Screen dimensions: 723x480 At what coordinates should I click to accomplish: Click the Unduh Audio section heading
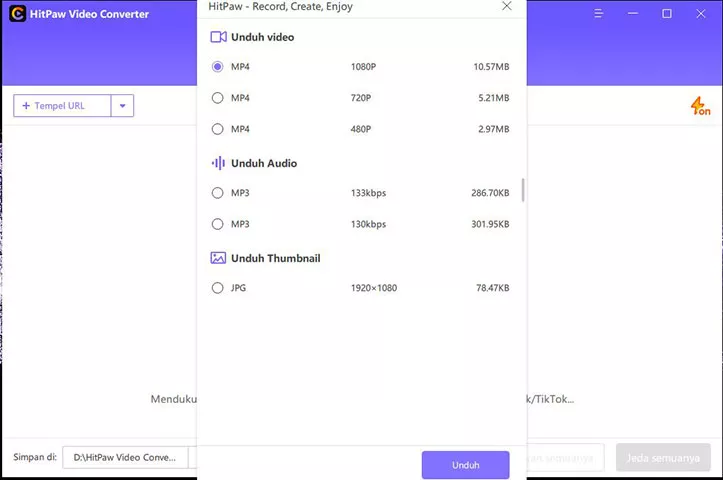coord(264,163)
